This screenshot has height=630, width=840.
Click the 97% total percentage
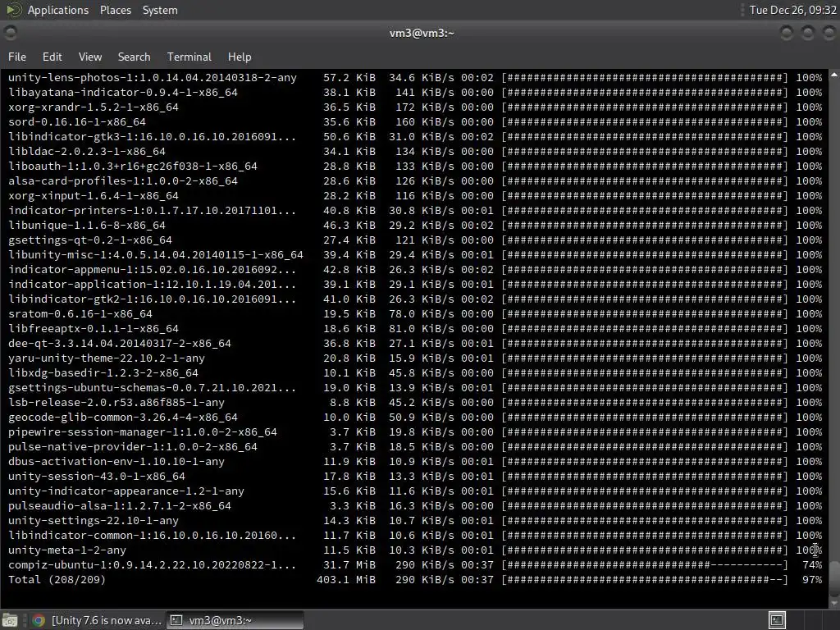(812, 580)
